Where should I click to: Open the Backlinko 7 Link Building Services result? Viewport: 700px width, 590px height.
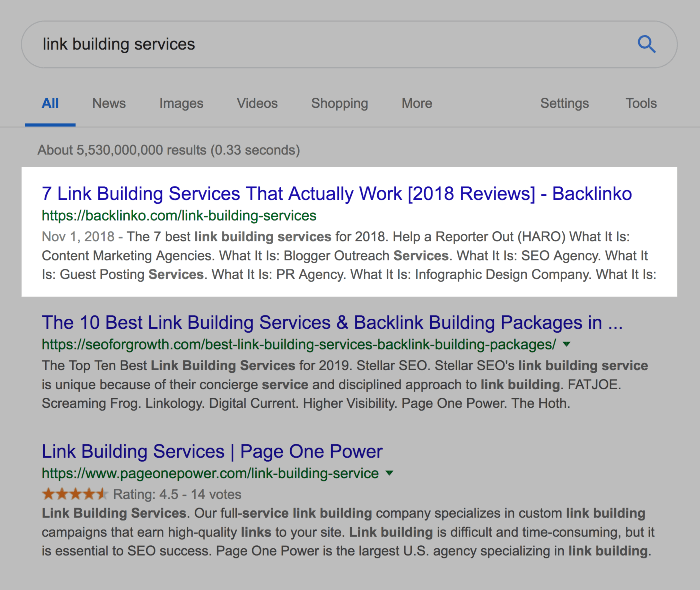[337, 194]
